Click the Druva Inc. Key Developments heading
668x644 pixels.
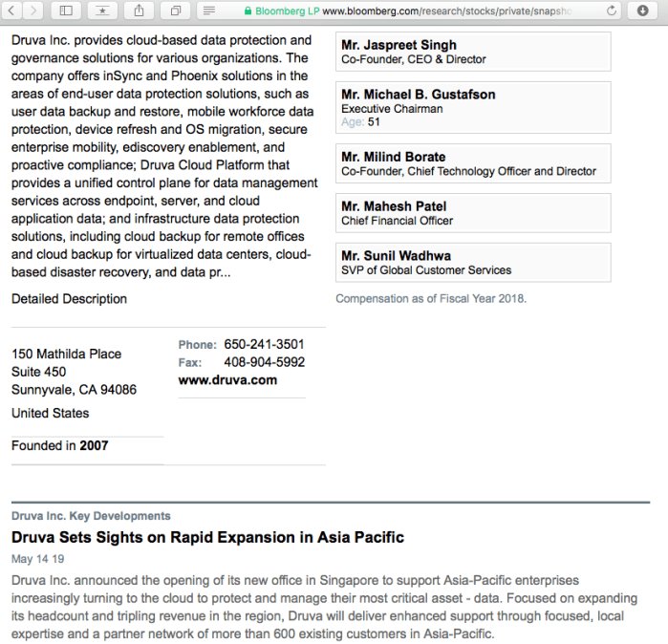91,516
